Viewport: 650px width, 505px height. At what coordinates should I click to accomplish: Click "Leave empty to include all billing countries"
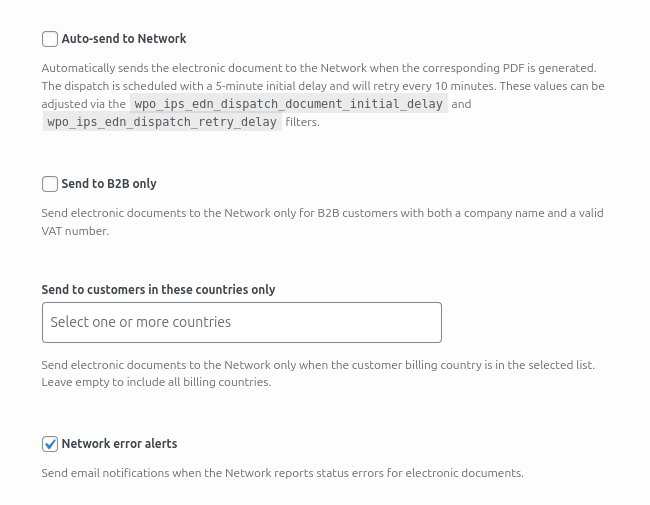[x=156, y=382]
